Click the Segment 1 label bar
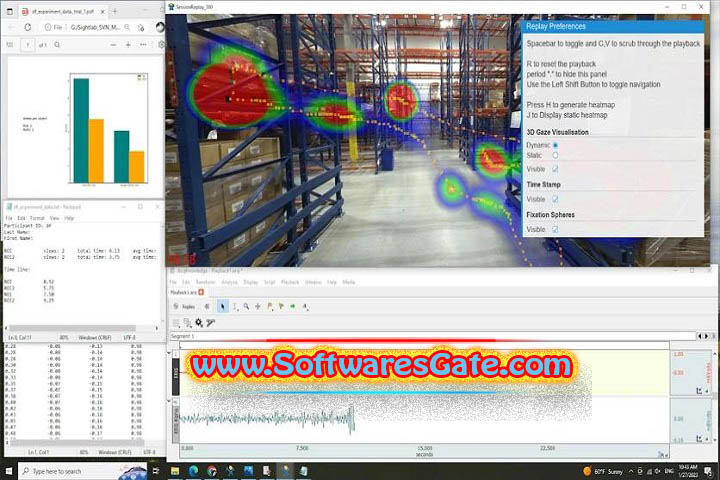 (433, 336)
